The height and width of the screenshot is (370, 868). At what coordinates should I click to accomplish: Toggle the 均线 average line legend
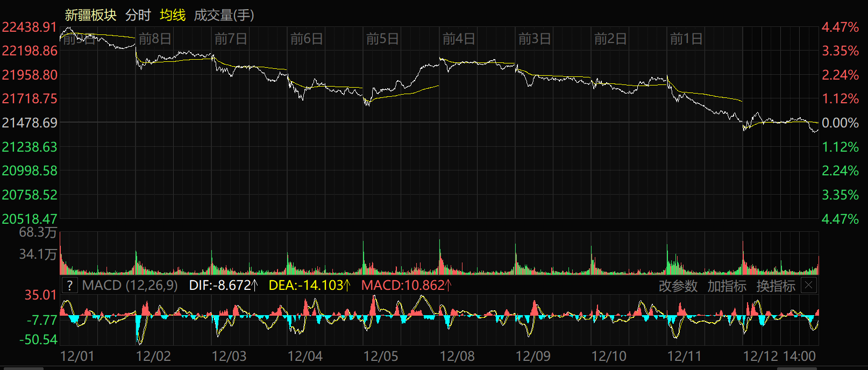173,15
